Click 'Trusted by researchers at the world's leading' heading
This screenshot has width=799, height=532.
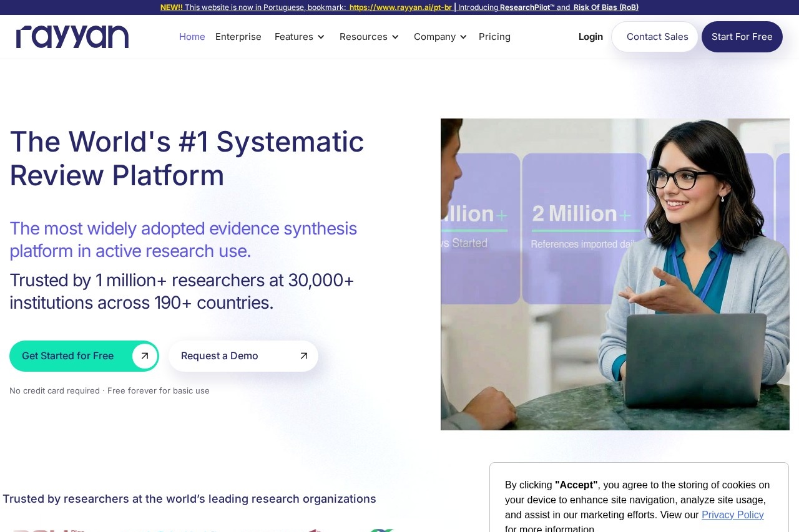[x=189, y=499]
